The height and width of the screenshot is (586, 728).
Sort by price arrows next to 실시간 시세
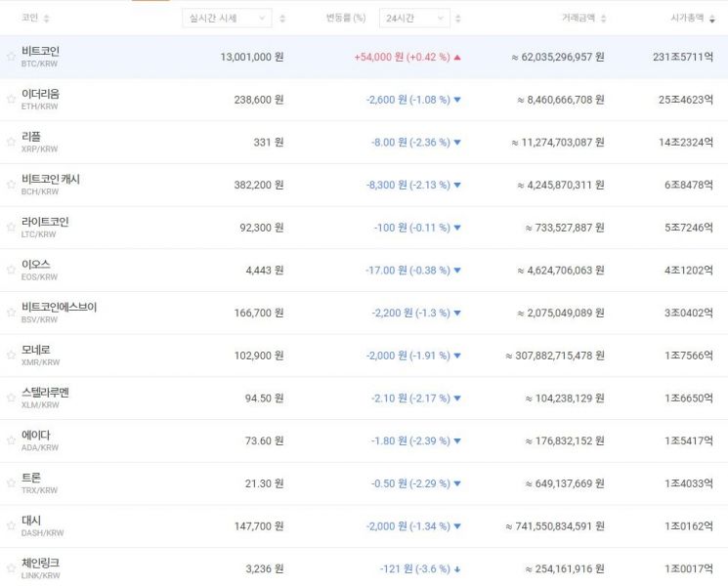tap(282, 19)
